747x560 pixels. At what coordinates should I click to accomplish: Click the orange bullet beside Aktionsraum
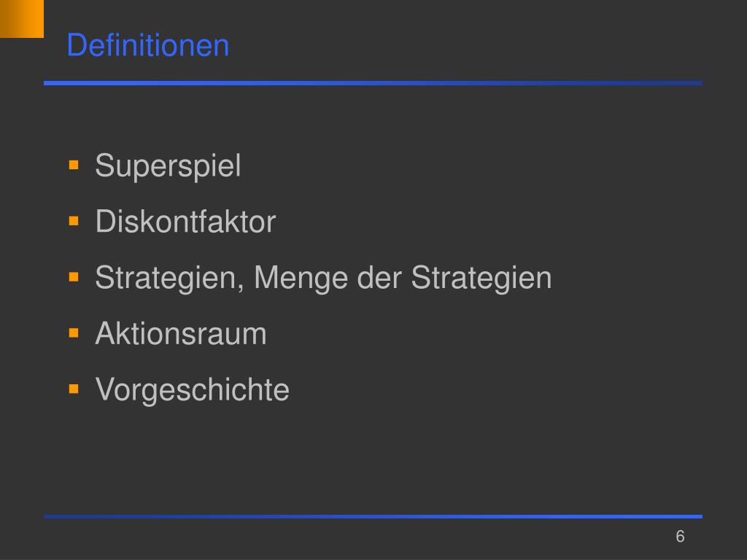coord(74,332)
